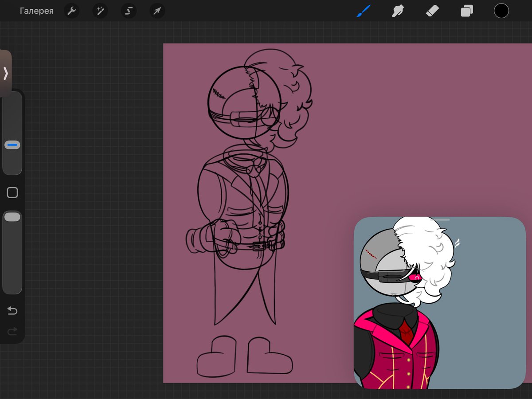The height and width of the screenshot is (399, 532).
Task: Pick the Brush tool
Action: tap(364, 11)
